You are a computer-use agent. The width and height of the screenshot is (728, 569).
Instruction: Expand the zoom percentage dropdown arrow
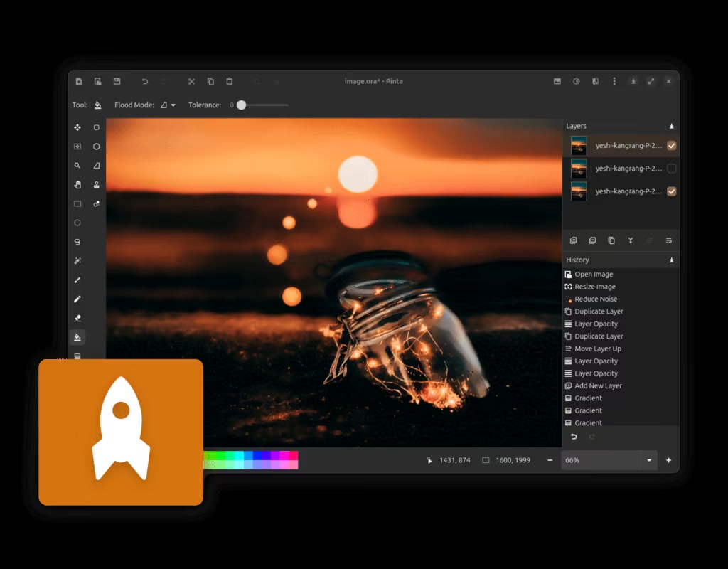[649, 460]
